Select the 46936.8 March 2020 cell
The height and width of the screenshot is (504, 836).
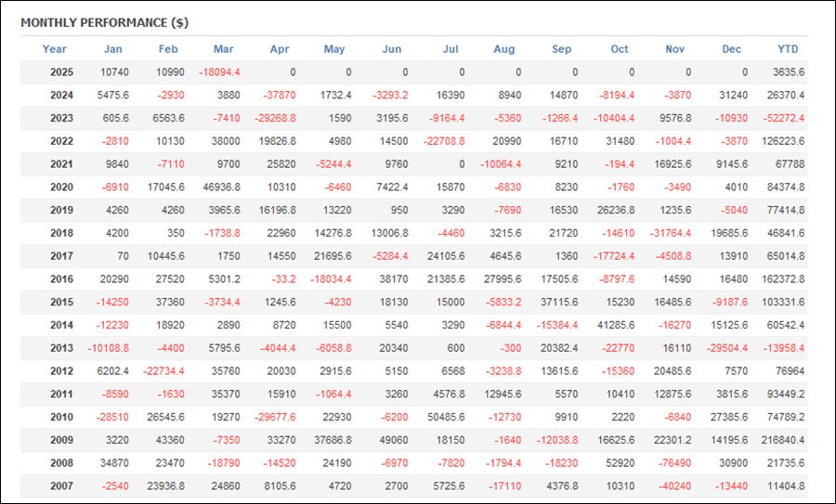click(x=222, y=187)
